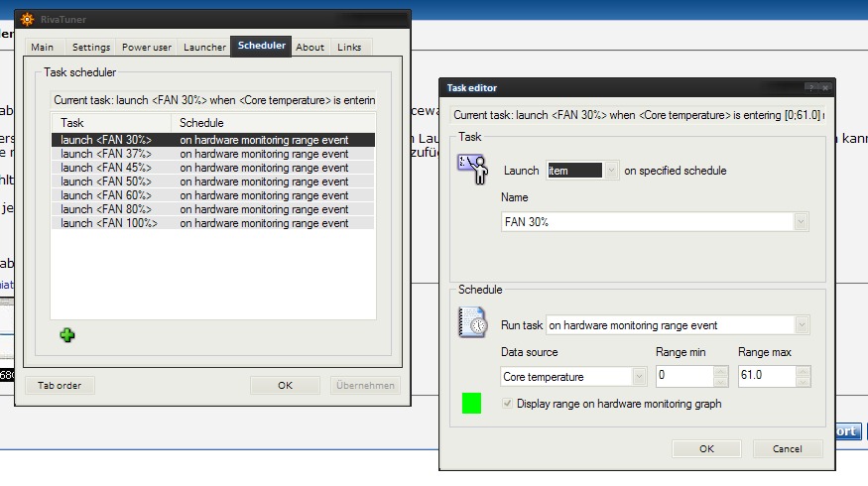Click the green range color swatch
Screen dimensions: 868x486
(x=471, y=403)
